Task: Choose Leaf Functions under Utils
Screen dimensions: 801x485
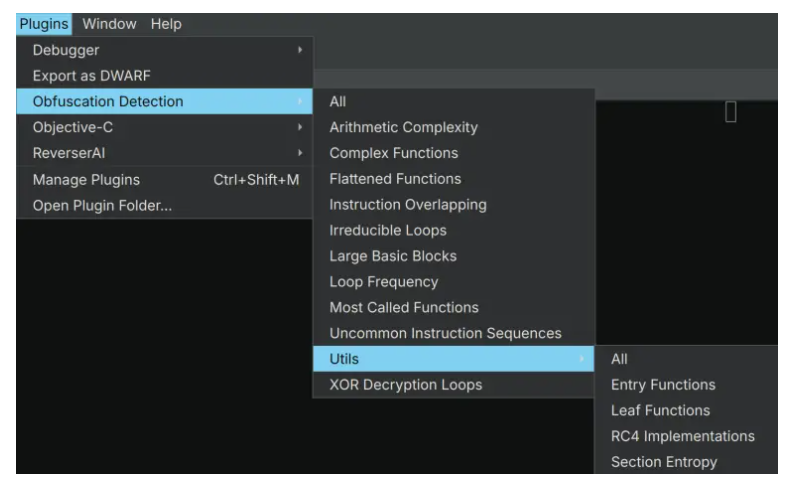Action: 687,410
